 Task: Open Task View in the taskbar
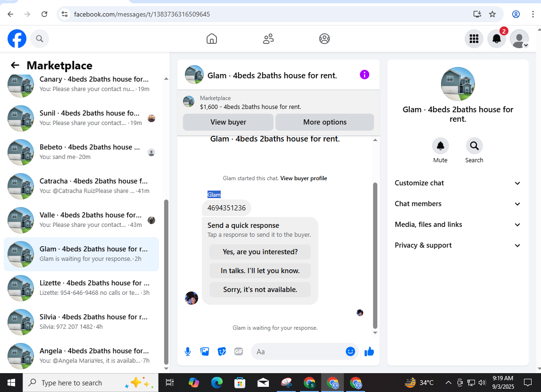pyautogui.click(x=169, y=383)
